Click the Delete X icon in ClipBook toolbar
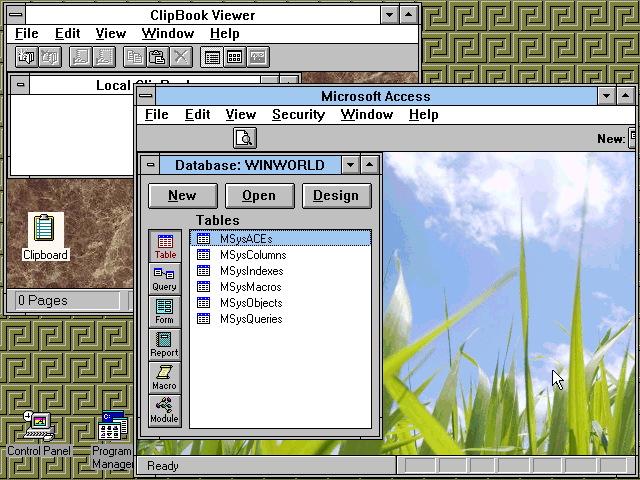Image resolution: width=640 pixels, height=480 pixels. 181,57
